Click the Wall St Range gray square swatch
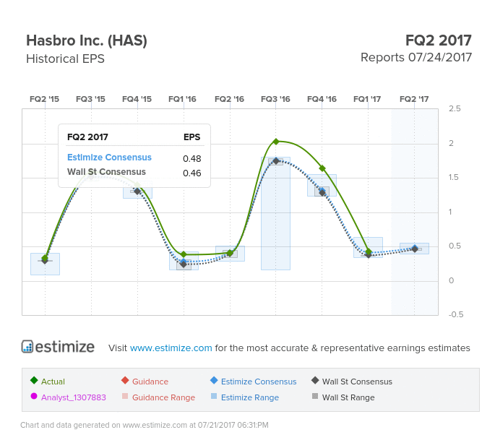495x448 pixels. point(315,396)
